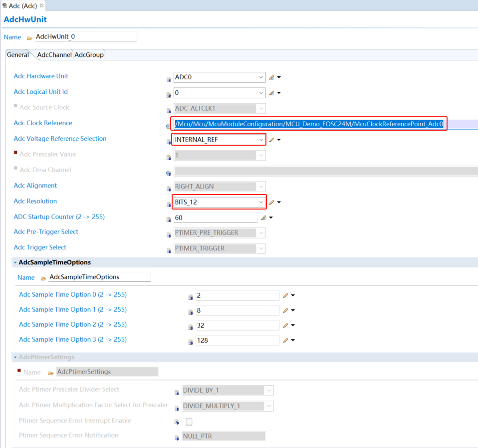Open the Adc Hardware Unit dropdown
Screen dimensions: 478x448
coord(261,77)
